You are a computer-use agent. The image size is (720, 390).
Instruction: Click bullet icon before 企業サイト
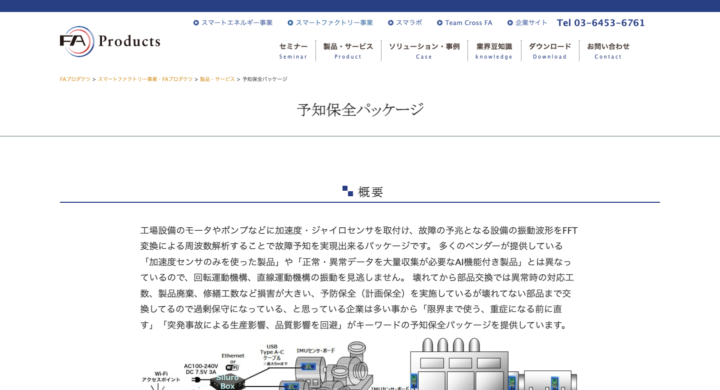(x=510, y=23)
